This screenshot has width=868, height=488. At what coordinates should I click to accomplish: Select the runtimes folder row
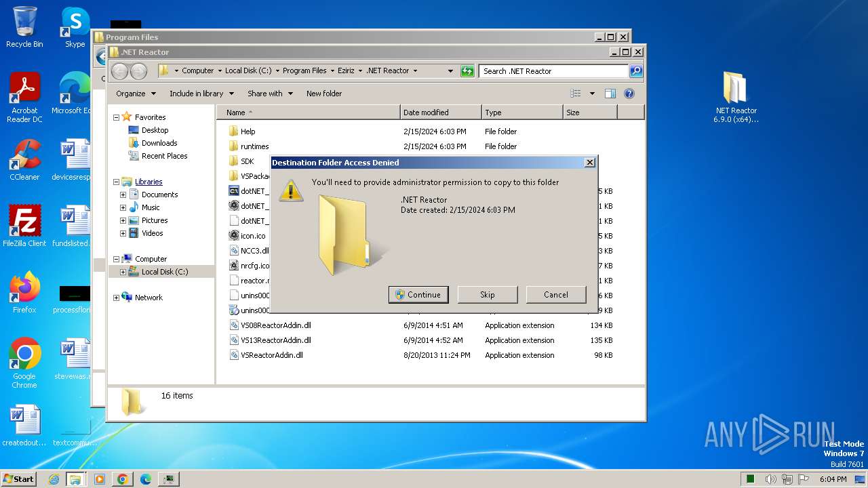420,146
